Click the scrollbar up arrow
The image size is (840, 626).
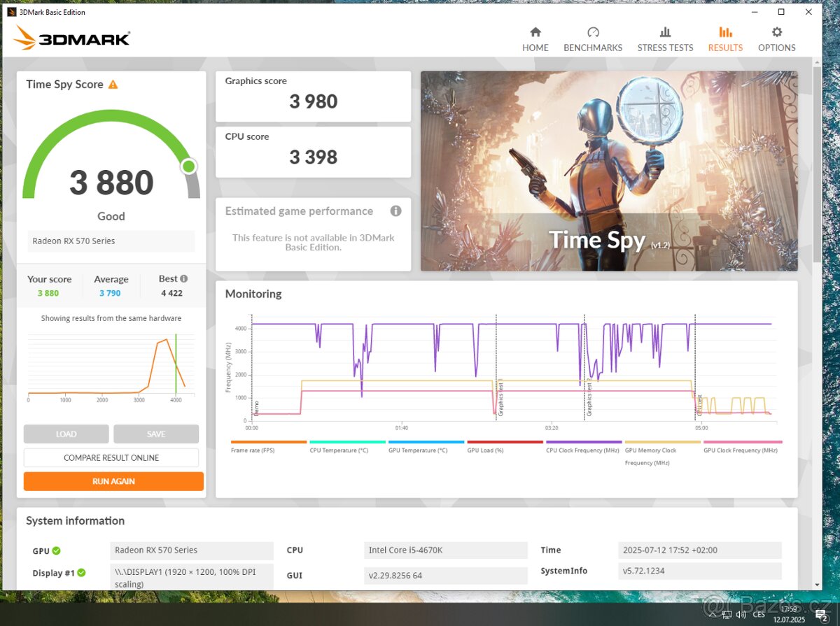(817, 62)
